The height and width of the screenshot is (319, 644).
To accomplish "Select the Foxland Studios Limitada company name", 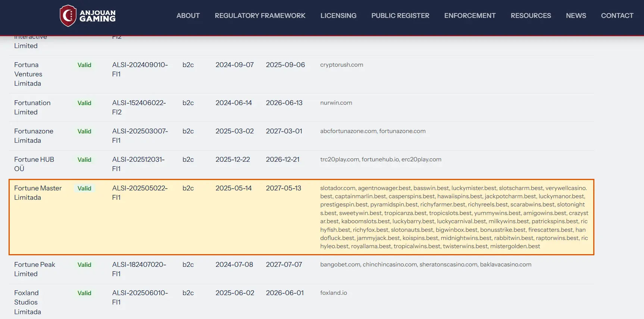I will 28,302.
